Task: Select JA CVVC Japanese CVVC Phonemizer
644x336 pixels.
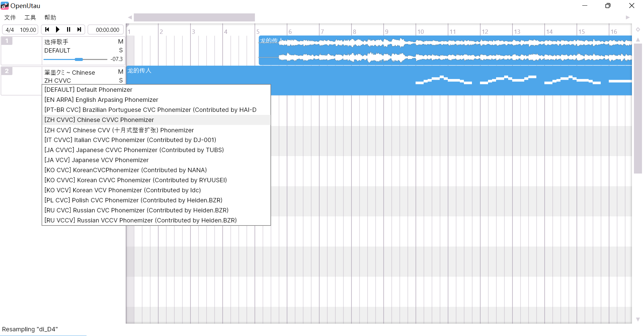Action: point(156,150)
